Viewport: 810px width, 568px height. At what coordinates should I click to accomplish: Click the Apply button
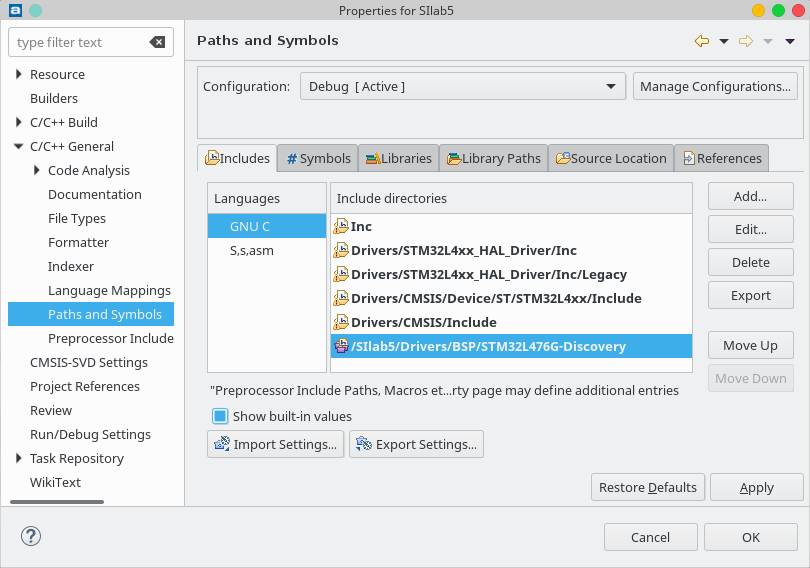pyautogui.click(x=756, y=487)
